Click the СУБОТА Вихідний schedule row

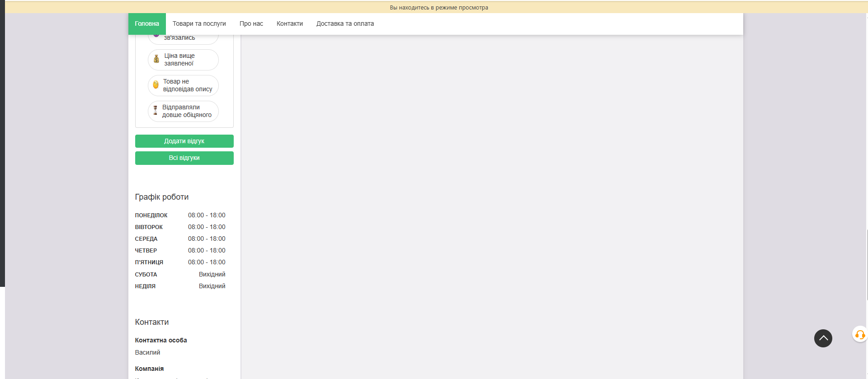(180, 275)
